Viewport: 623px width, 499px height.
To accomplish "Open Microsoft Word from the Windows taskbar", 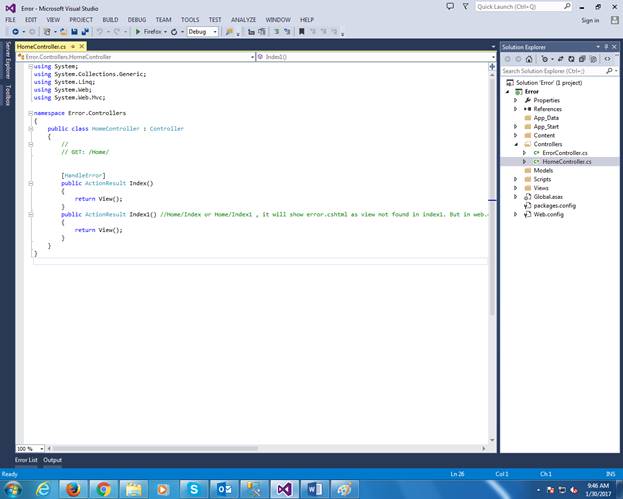I will (314, 489).
